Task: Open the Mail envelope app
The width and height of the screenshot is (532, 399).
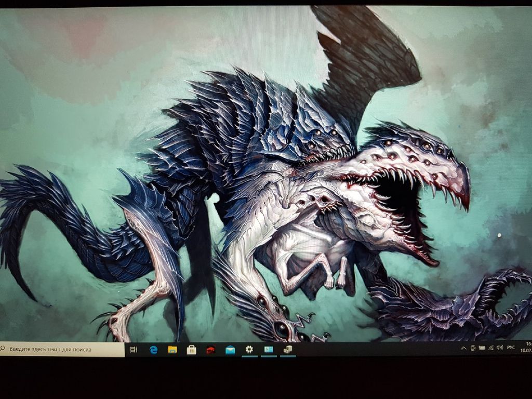Action: click(230, 350)
